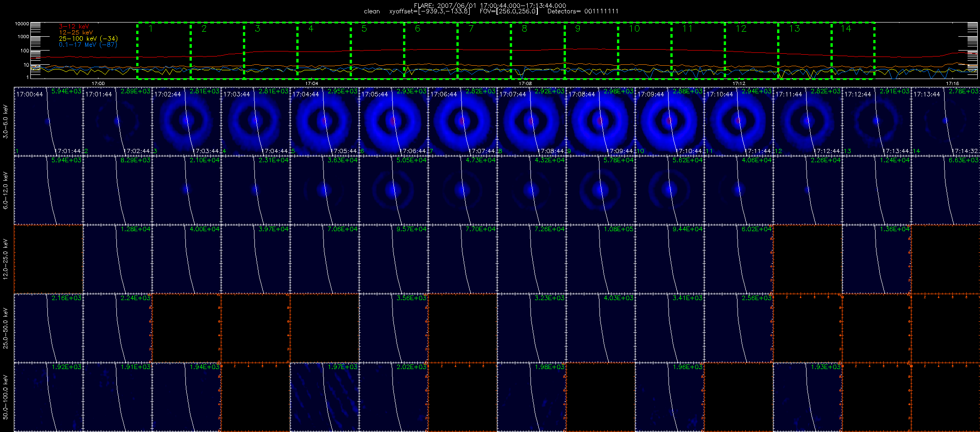Select the 12.0-25.0 keV image labeled 1.08E+05
Screen dimensions: 980x432
pyautogui.click(x=600, y=259)
